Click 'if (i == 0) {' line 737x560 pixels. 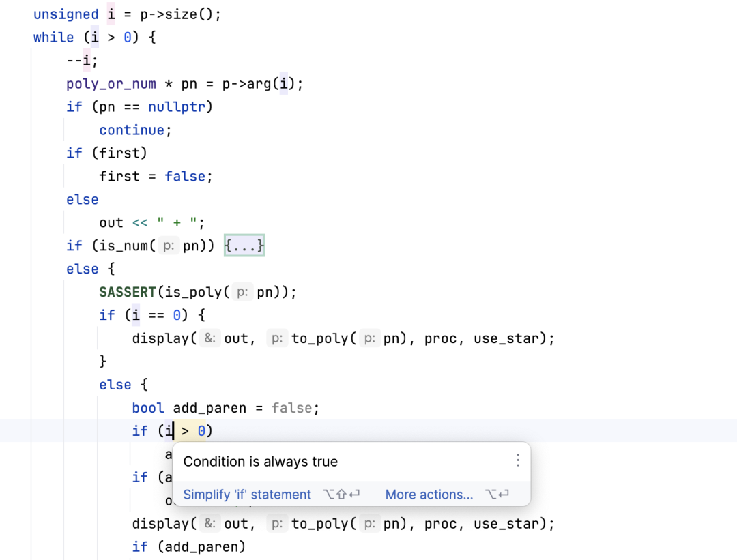152,315
